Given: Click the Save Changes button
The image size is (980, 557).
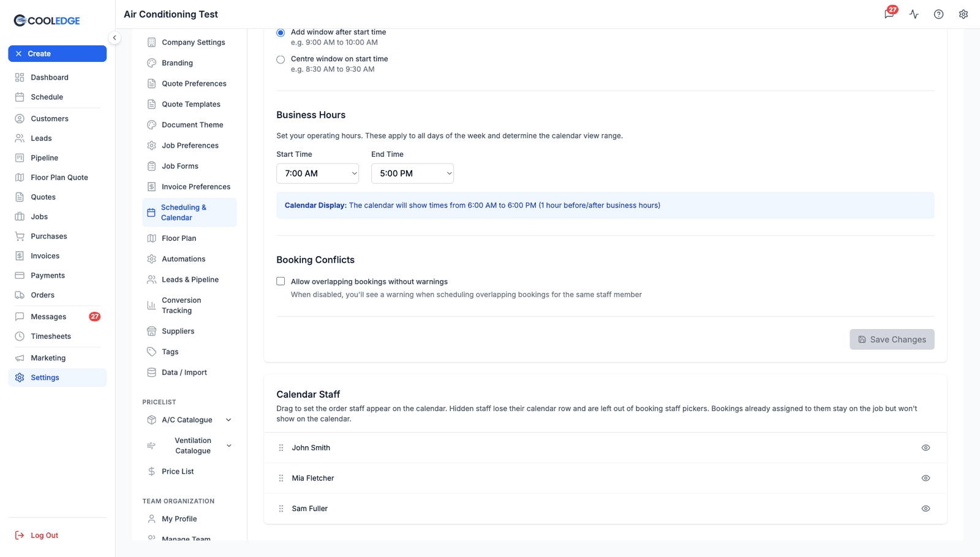Looking at the screenshot, I should (x=892, y=339).
